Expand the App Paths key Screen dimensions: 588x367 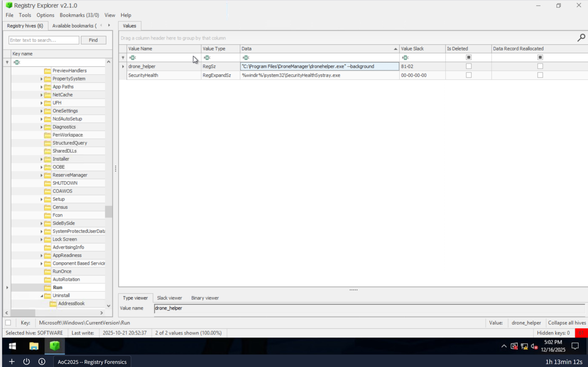pyautogui.click(x=41, y=87)
